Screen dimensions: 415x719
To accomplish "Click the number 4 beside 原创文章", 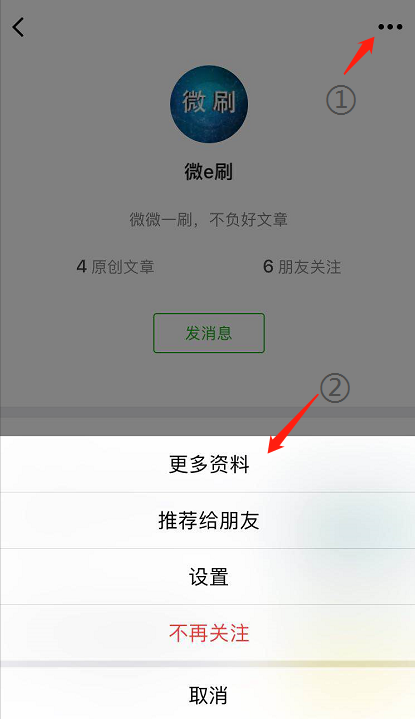I will 82,266.
